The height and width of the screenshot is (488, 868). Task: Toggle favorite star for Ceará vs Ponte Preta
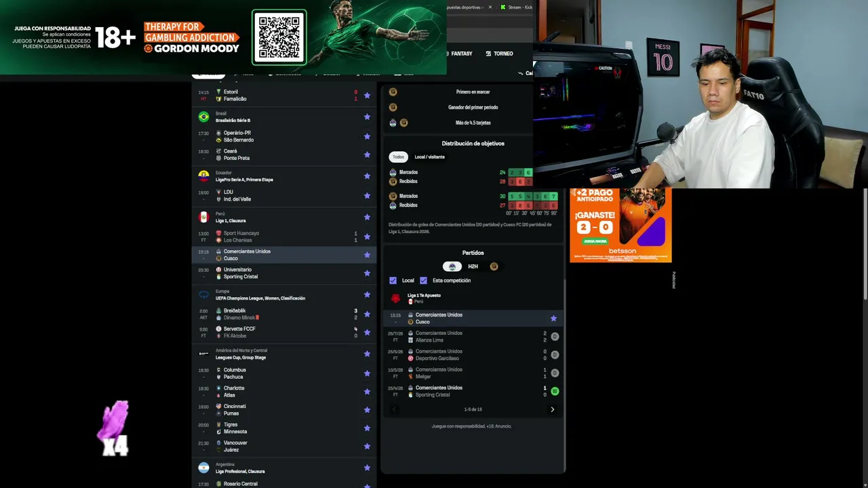coord(367,155)
